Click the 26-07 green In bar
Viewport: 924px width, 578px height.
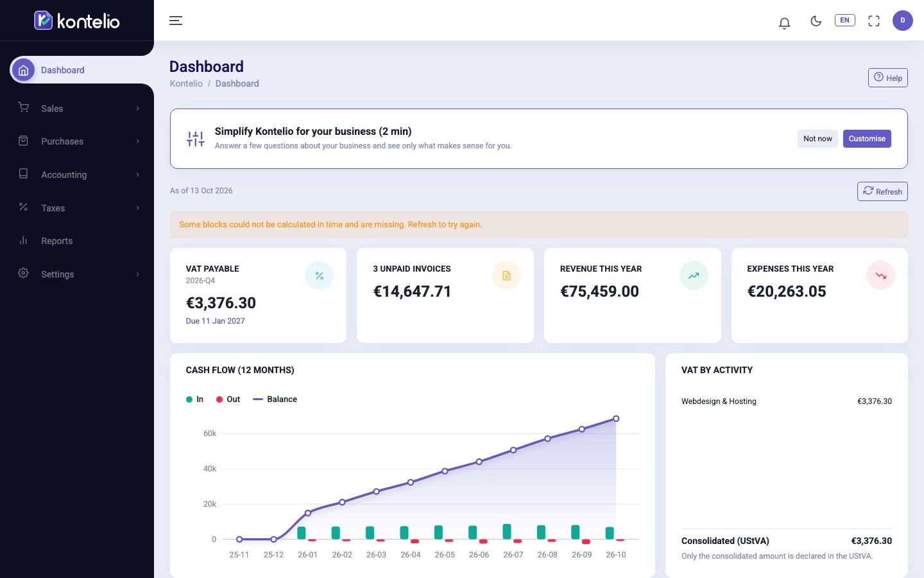pyautogui.click(x=507, y=532)
